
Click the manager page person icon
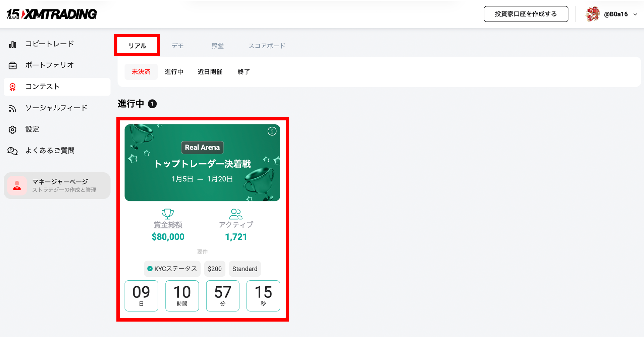(x=17, y=185)
